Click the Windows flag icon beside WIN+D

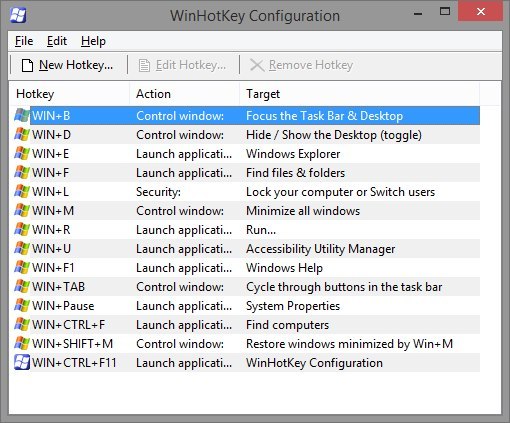22,135
